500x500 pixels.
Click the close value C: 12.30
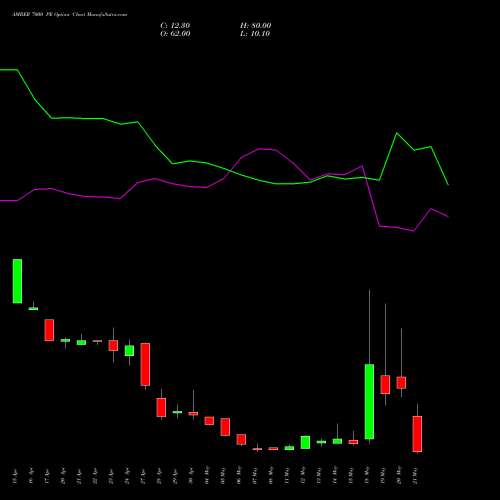(x=175, y=25)
